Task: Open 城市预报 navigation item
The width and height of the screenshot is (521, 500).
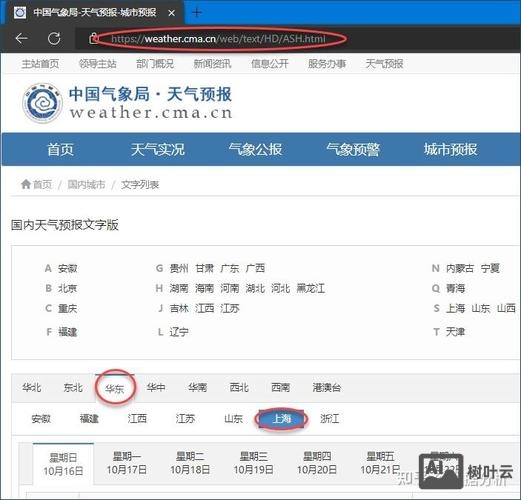Action: 451,149
